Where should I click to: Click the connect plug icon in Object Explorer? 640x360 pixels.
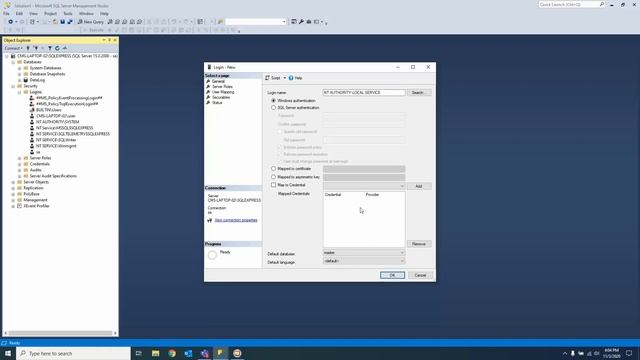pos(28,48)
